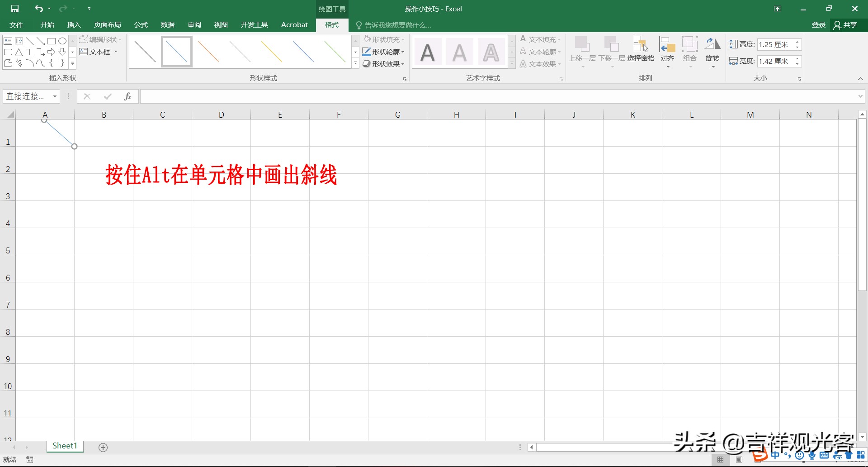Click the 高度 value input field
This screenshot has width=868, height=467.
(x=776, y=44)
